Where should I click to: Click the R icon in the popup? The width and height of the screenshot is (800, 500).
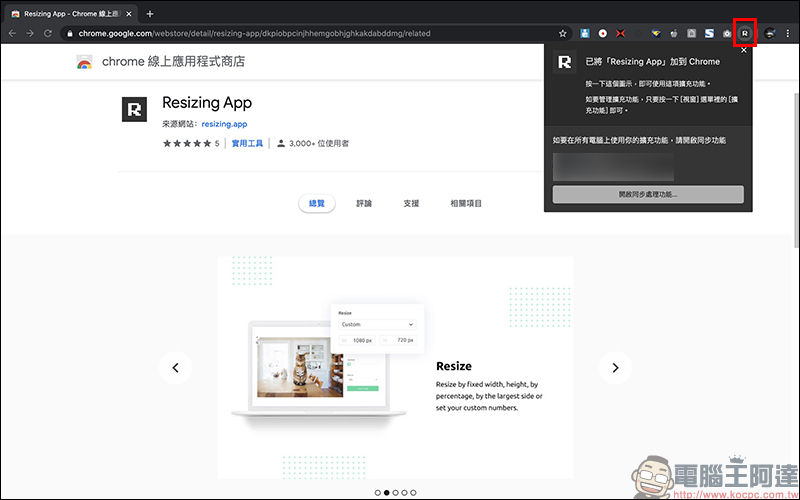565,62
